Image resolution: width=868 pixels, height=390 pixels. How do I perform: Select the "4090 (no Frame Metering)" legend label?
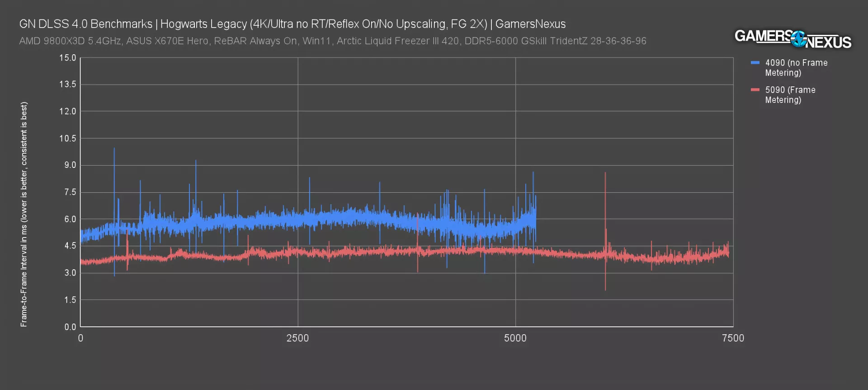[796, 68]
